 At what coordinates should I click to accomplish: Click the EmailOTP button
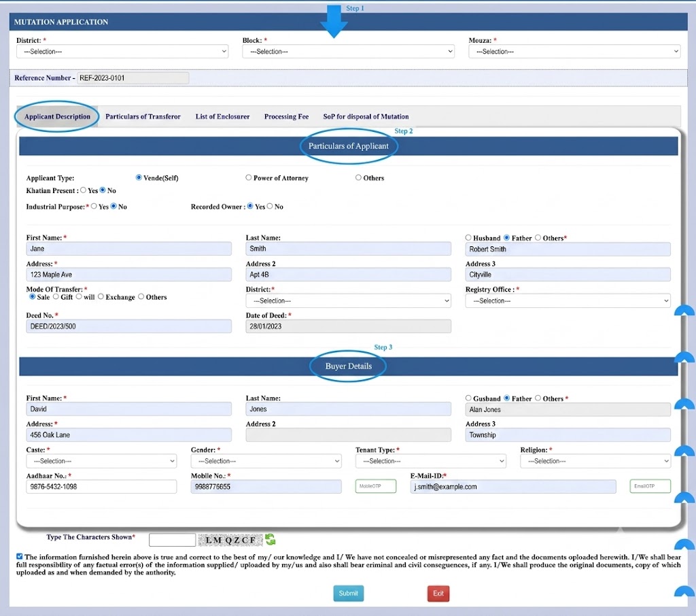[650, 486]
